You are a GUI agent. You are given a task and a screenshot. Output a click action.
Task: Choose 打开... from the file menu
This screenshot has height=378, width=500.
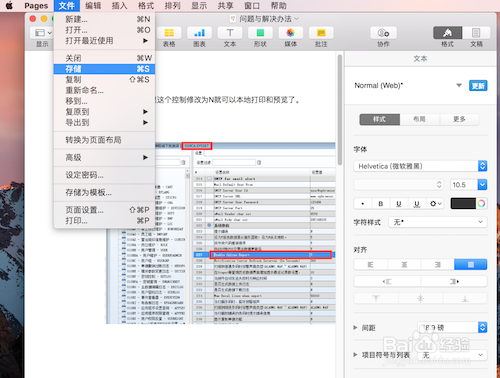click(x=104, y=30)
